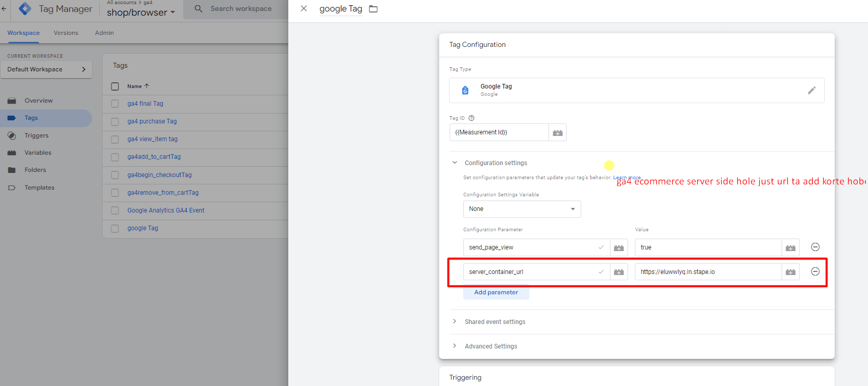Click the Folders sidebar icon
Image resolution: width=868 pixels, height=386 pixels.
pos(11,170)
